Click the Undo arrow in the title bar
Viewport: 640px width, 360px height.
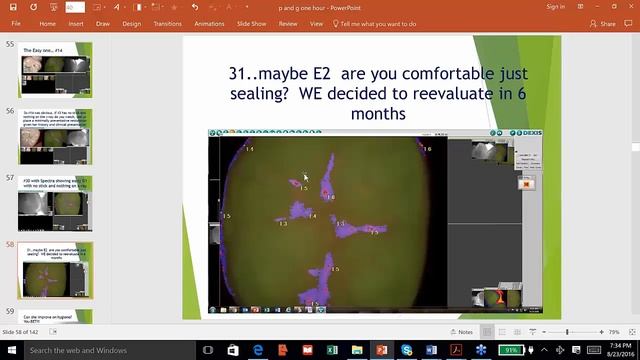[195, 7]
